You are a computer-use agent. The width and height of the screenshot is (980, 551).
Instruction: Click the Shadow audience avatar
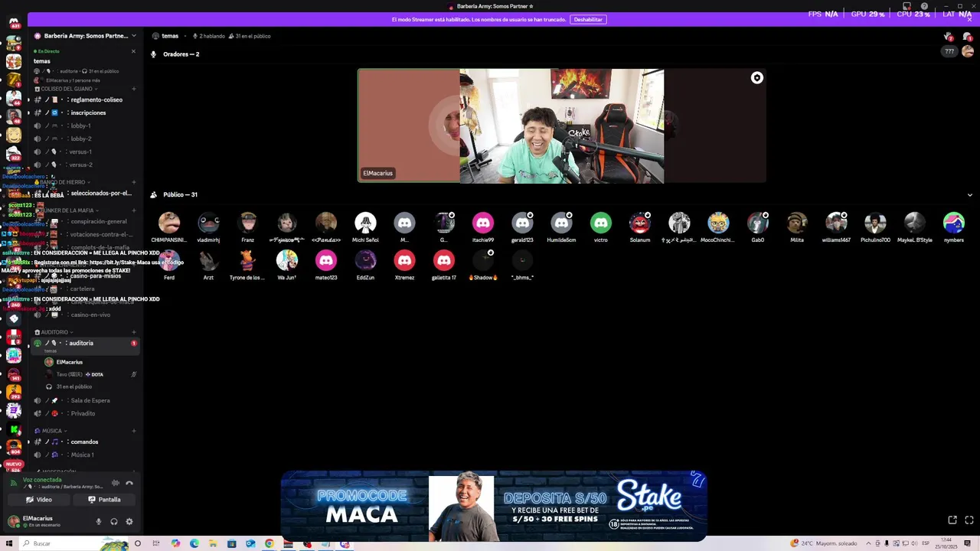tap(483, 260)
